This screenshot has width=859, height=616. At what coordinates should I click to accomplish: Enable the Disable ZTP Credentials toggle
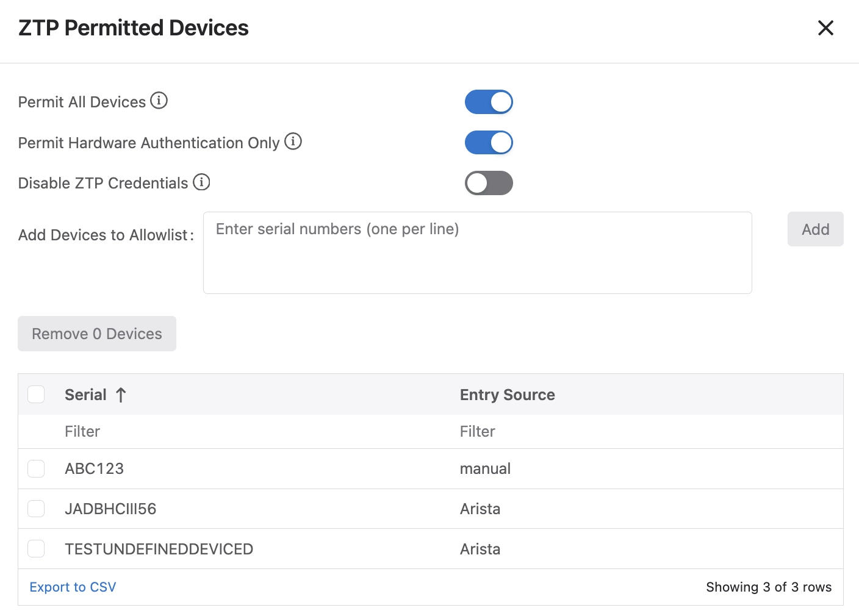pos(489,183)
